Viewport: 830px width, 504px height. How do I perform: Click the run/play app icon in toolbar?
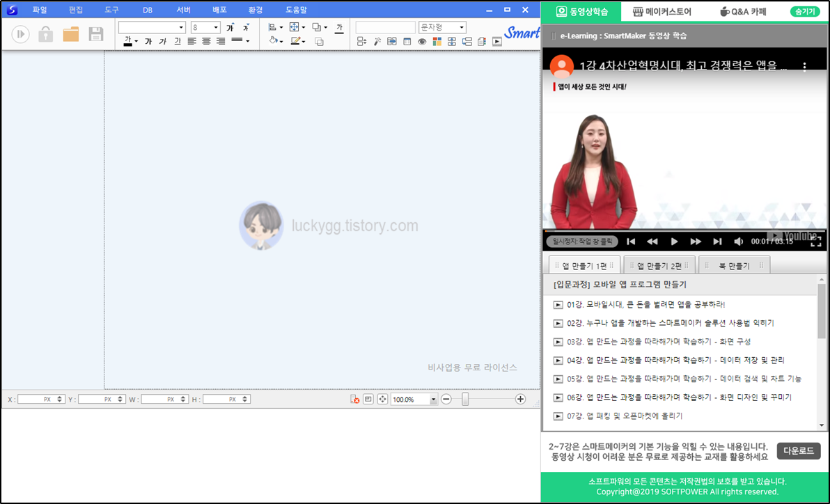(x=20, y=34)
